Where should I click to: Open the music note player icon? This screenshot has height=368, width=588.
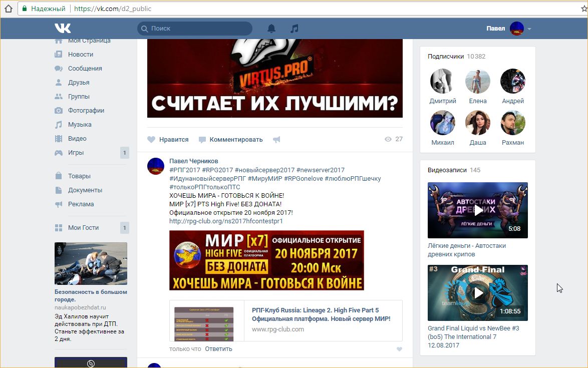[x=295, y=29]
